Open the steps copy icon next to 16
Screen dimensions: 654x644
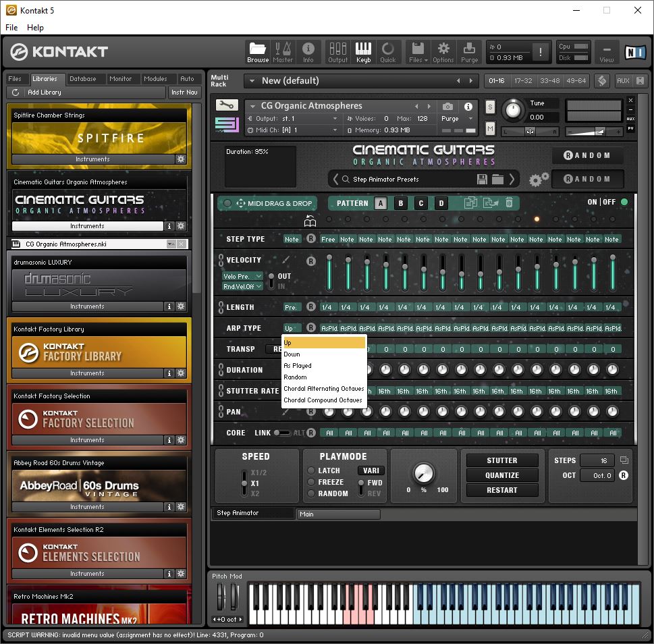point(624,460)
